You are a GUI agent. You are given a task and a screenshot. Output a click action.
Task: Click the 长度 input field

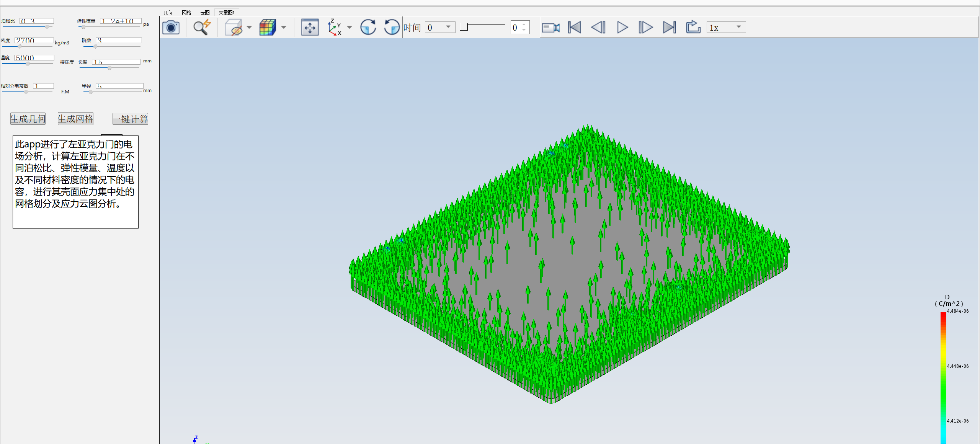[x=116, y=62]
